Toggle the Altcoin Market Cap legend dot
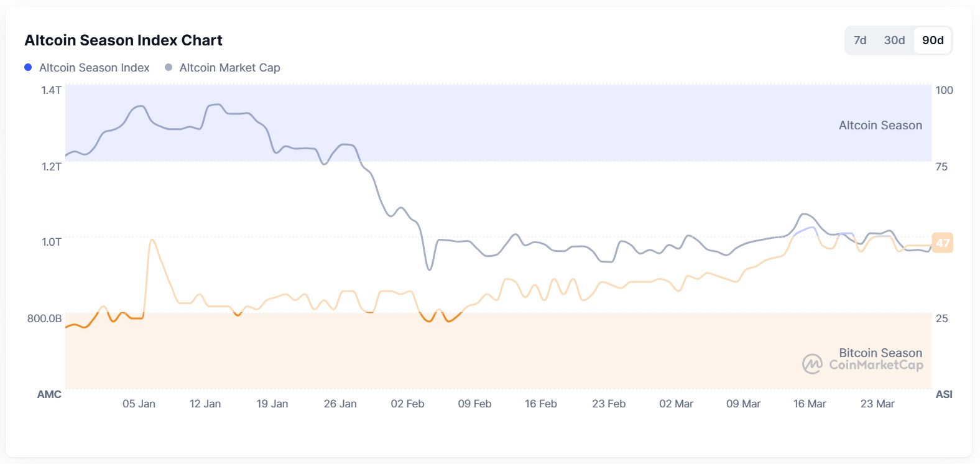The width and height of the screenshot is (980, 464). tap(169, 67)
